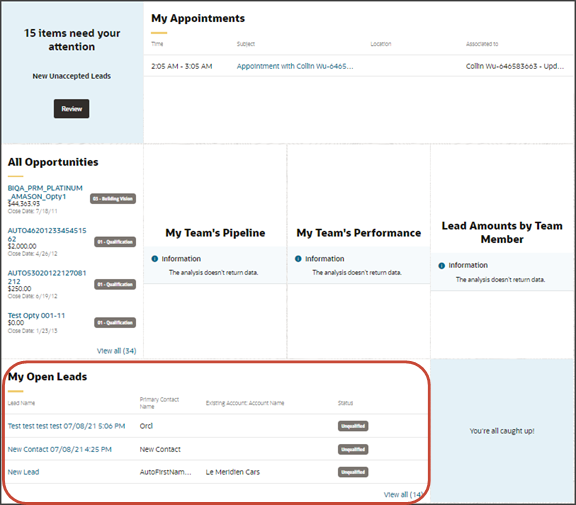Click $44,363.93 opportunity amount

[24, 203]
